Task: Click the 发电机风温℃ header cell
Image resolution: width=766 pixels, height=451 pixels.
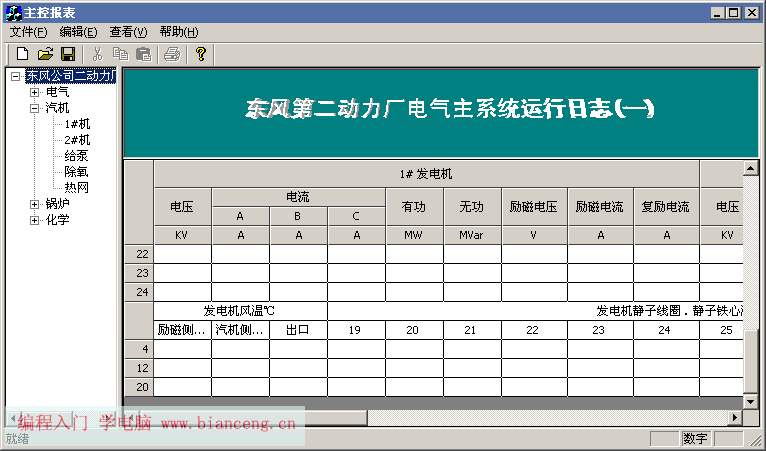Action: [x=240, y=311]
